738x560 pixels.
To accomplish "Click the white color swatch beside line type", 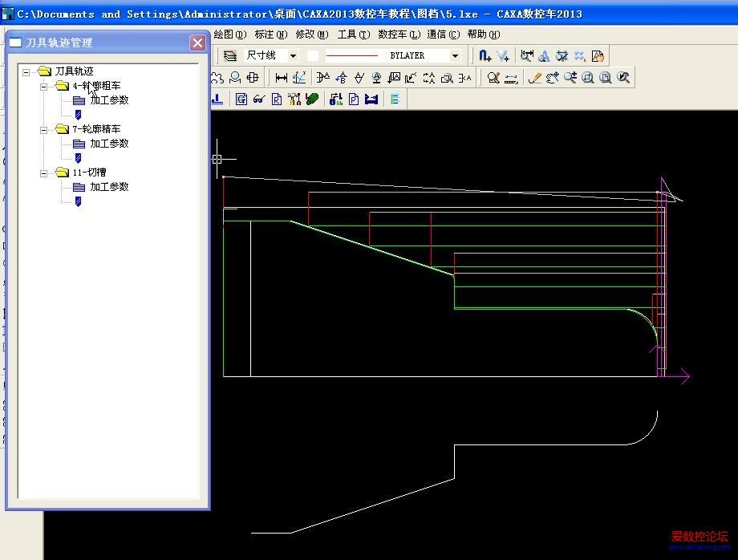I will [x=313, y=56].
